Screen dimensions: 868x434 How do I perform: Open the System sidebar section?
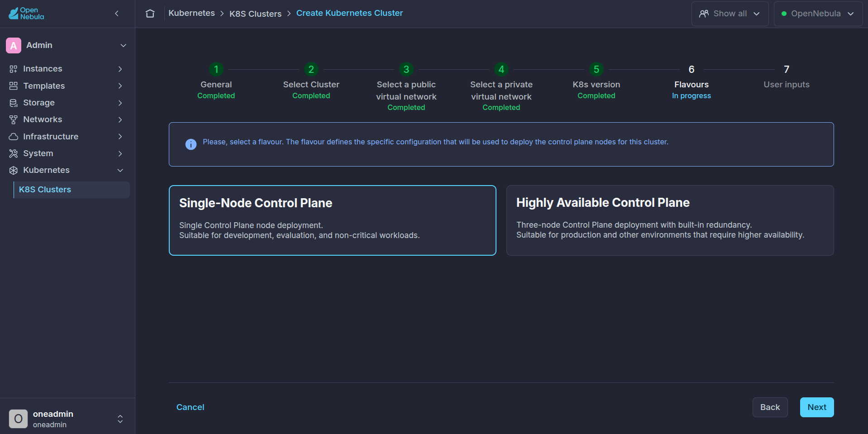(x=67, y=153)
